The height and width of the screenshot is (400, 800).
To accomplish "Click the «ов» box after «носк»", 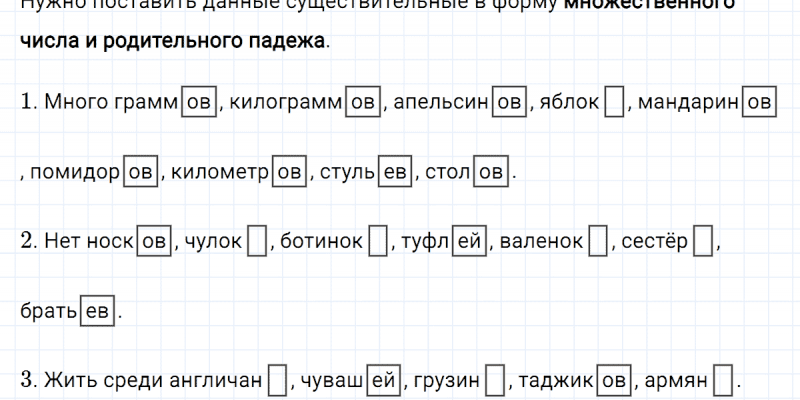I will 153,242.
